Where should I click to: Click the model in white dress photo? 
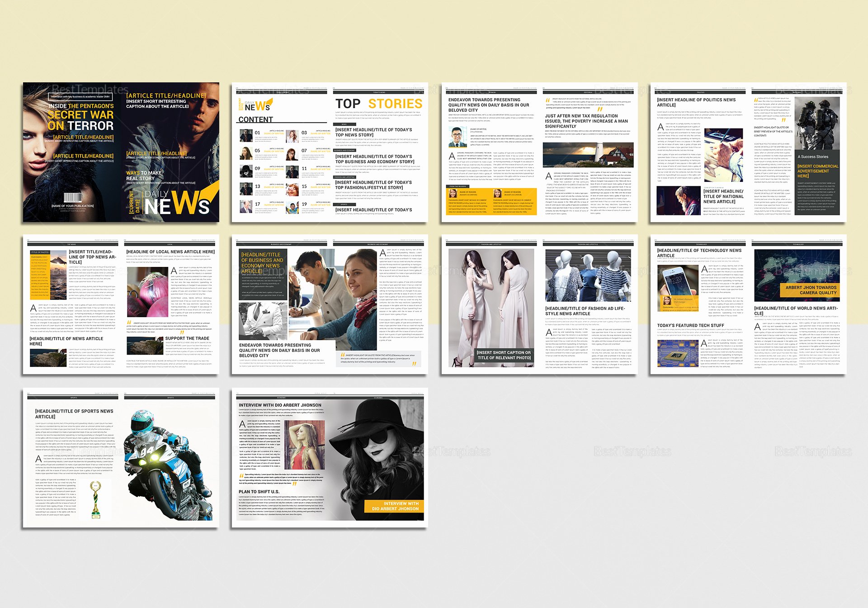pyautogui.click(x=490, y=308)
